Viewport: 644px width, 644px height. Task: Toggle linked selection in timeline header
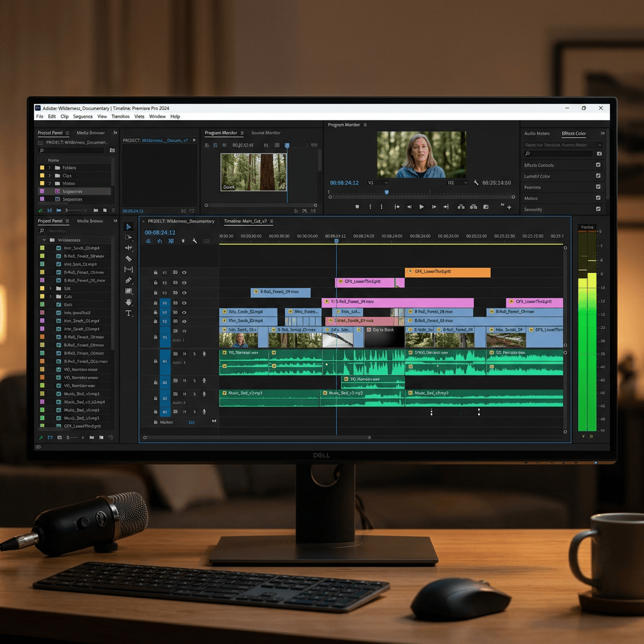click(171, 241)
